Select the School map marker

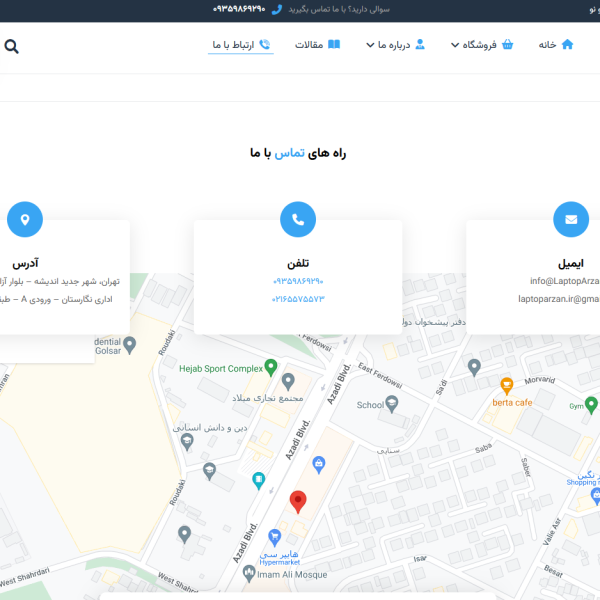click(392, 403)
